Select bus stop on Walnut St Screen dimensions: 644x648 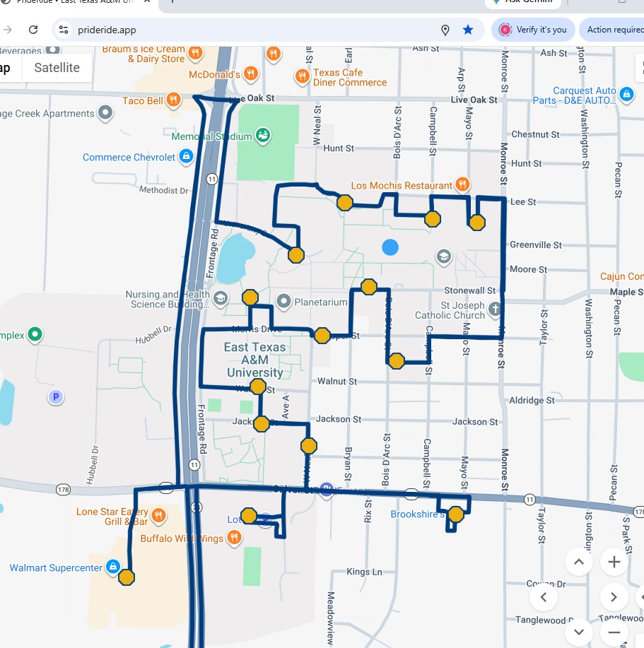(x=258, y=387)
